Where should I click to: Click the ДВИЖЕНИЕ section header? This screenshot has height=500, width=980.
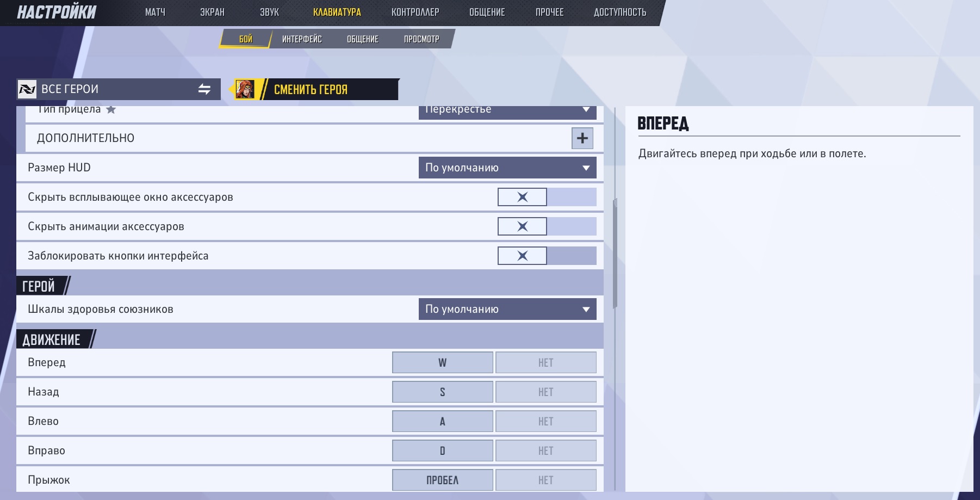[x=52, y=340]
